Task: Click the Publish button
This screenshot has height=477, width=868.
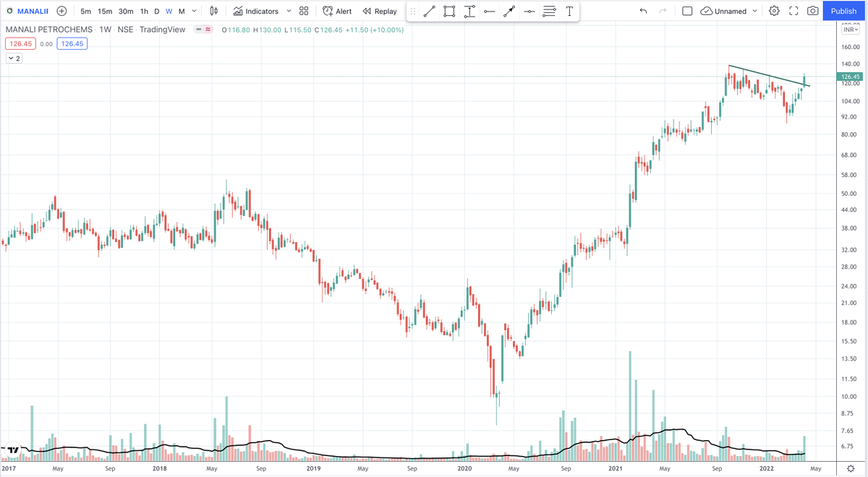Action: point(843,11)
